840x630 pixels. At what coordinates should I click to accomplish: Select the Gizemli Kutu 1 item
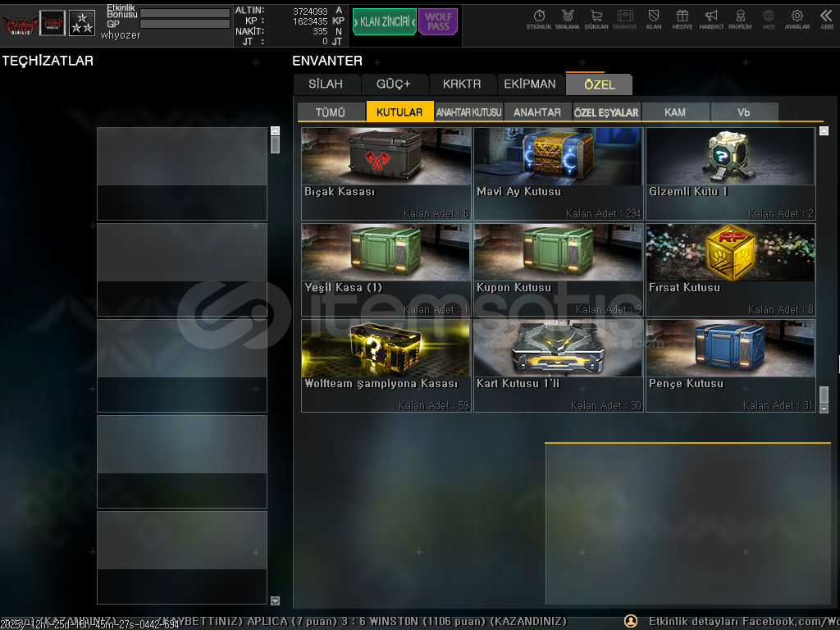pos(731,174)
